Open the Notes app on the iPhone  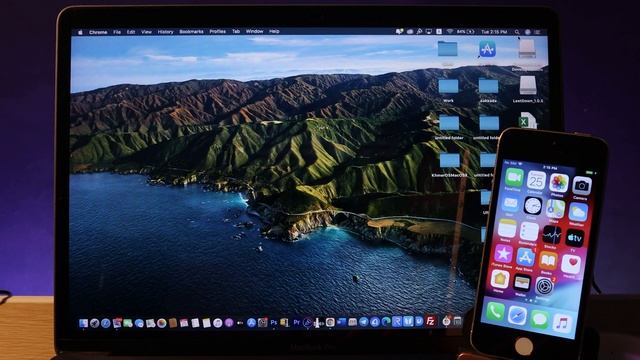tap(507, 229)
